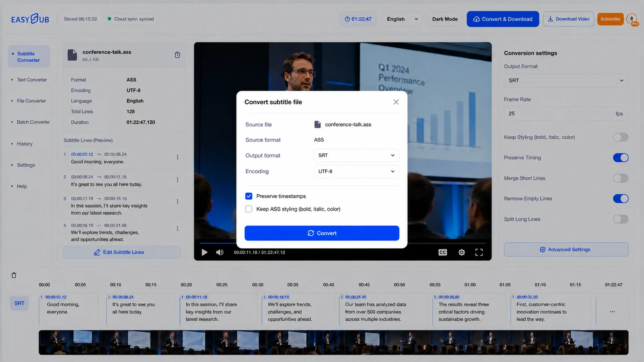Image resolution: width=644 pixels, height=362 pixels.
Task: Open the English language dropdown
Action: click(x=402, y=19)
